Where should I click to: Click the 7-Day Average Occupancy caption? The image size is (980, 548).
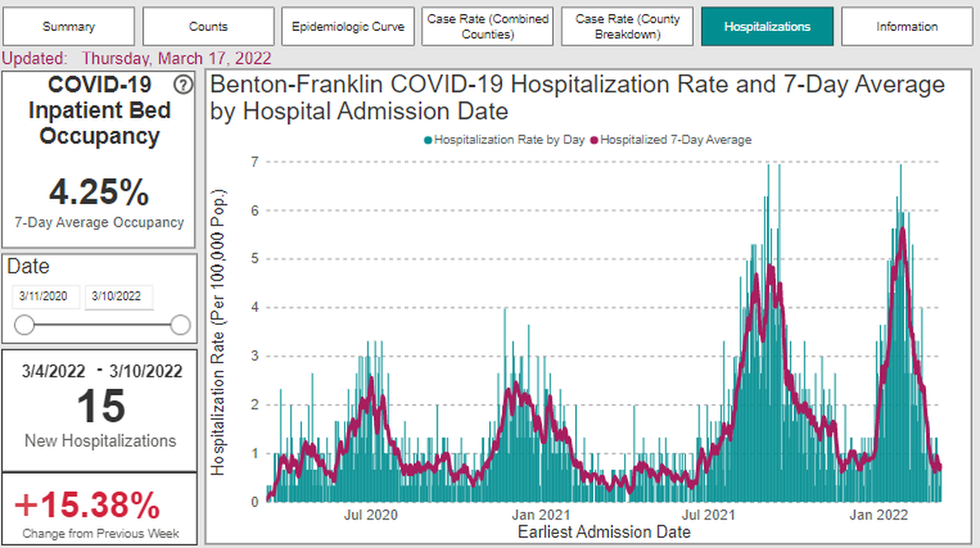(99, 222)
